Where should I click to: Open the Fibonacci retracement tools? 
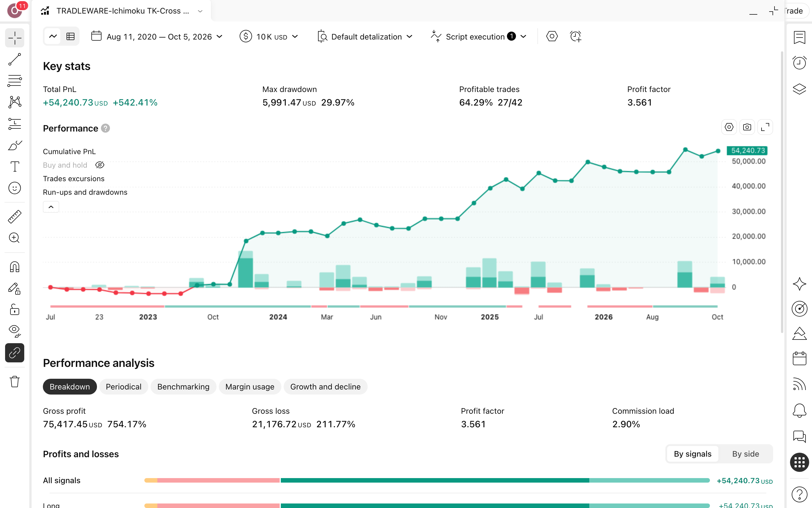coord(14,81)
